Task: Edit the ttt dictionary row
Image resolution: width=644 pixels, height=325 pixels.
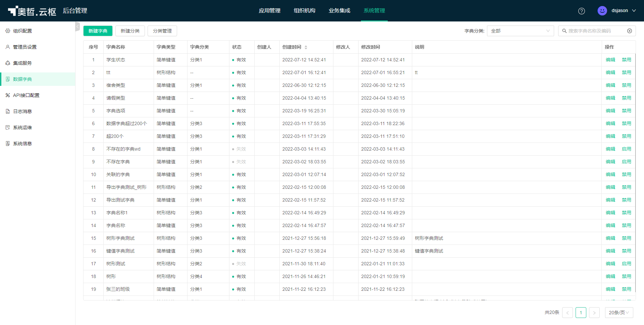Action: [610, 72]
